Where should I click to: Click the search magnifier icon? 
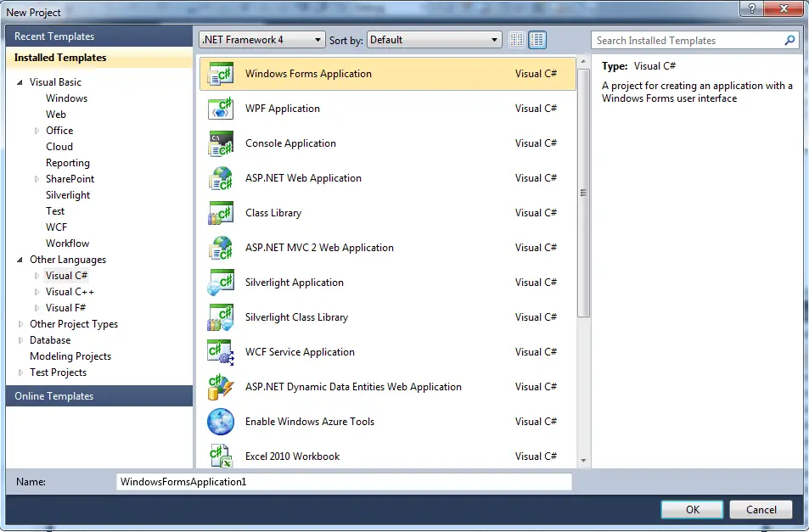(x=789, y=40)
